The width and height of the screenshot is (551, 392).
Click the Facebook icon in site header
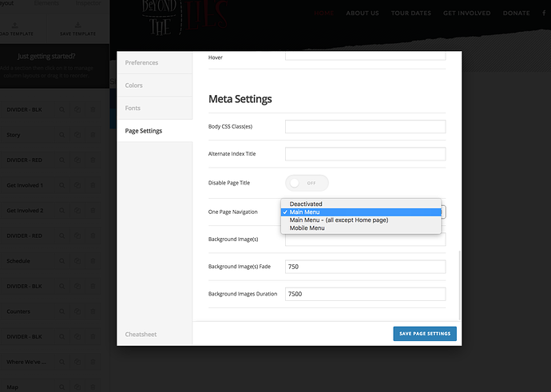[544, 13]
